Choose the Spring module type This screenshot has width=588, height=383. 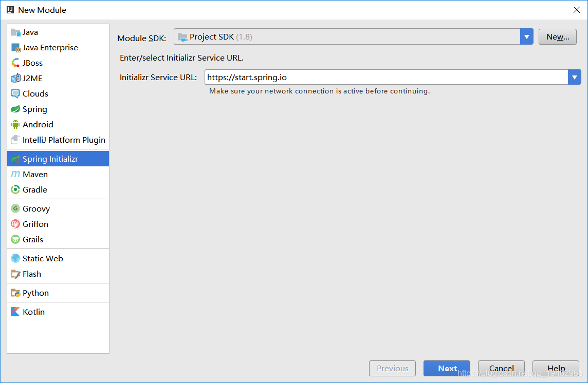tap(58, 109)
